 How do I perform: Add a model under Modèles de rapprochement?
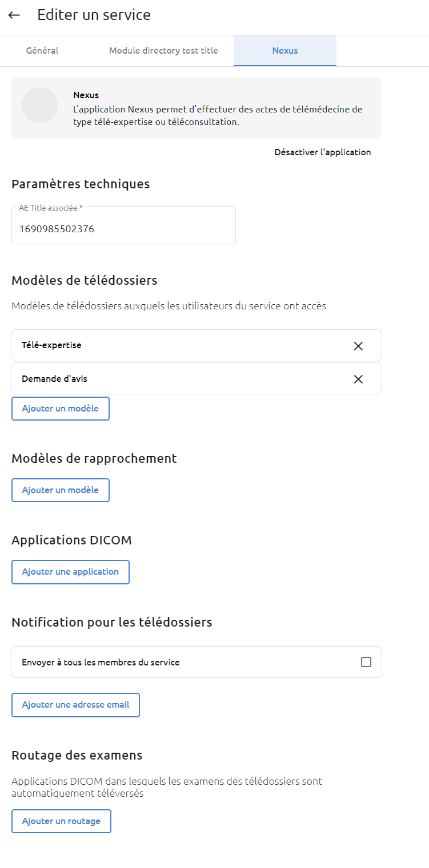pyautogui.click(x=61, y=490)
